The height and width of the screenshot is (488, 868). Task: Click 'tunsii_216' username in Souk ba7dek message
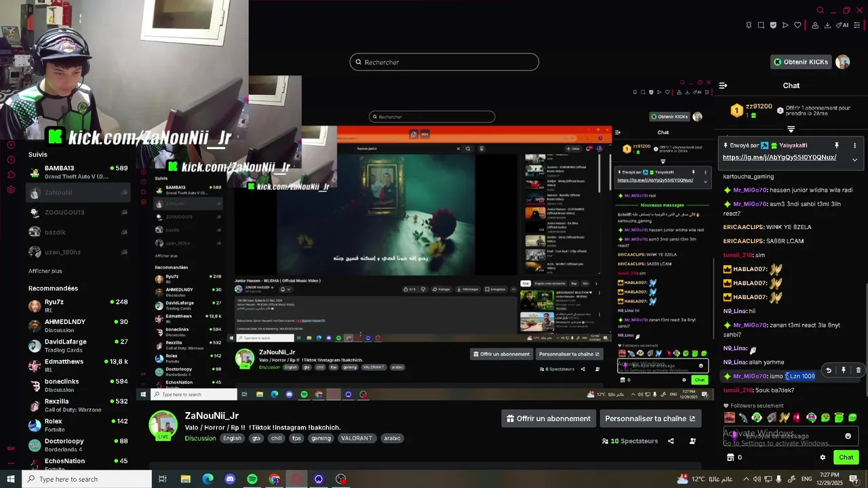(x=738, y=390)
